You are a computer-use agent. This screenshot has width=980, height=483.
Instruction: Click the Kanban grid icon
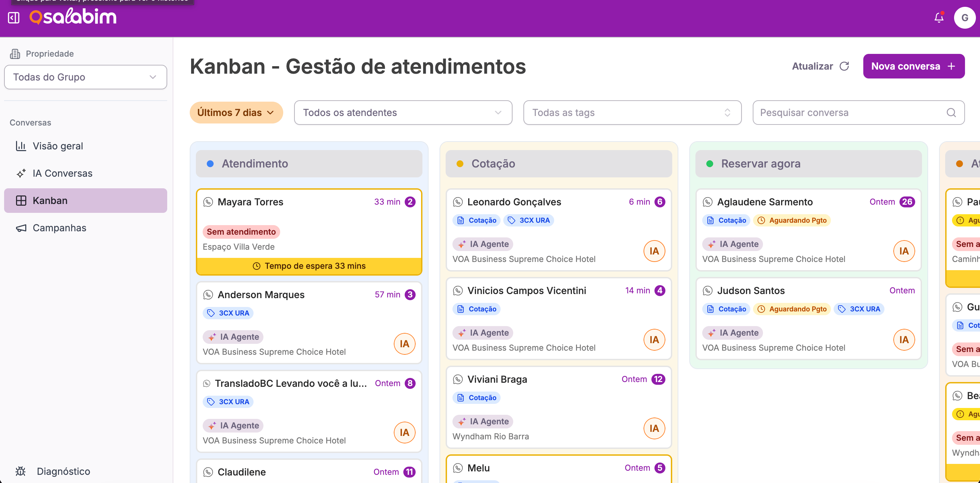coord(21,201)
